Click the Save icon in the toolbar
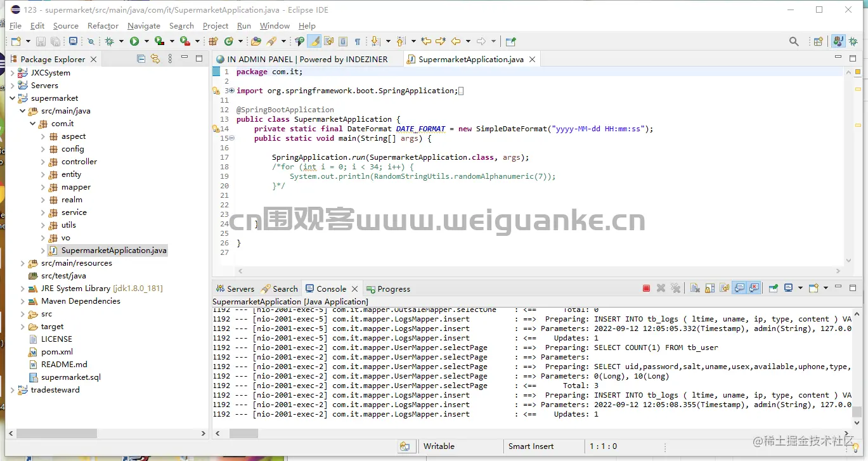 pyautogui.click(x=41, y=41)
